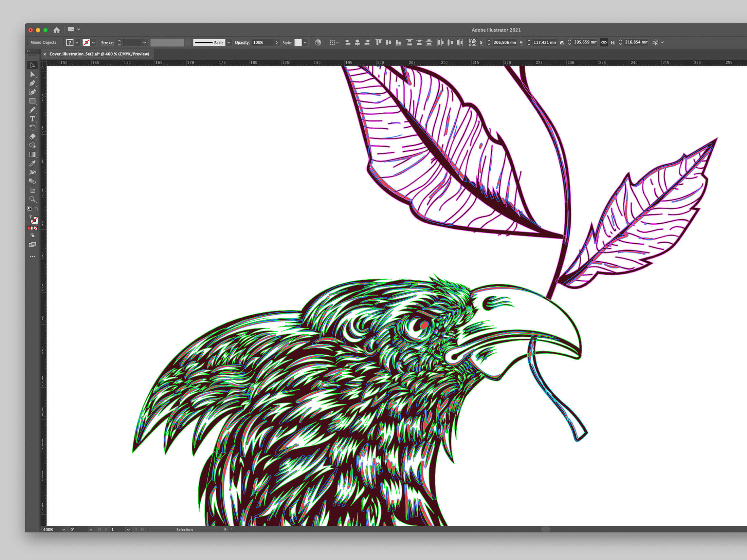Screen dimensions: 747x560
Task: Open Edit Toolbar three-dots button
Action: tap(33, 256)
